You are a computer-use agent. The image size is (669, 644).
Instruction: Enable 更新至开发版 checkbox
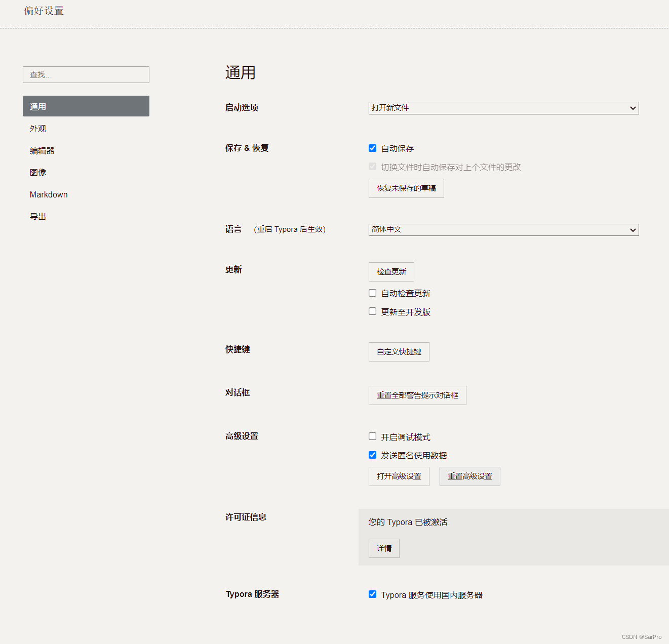(x=373, y=311)
